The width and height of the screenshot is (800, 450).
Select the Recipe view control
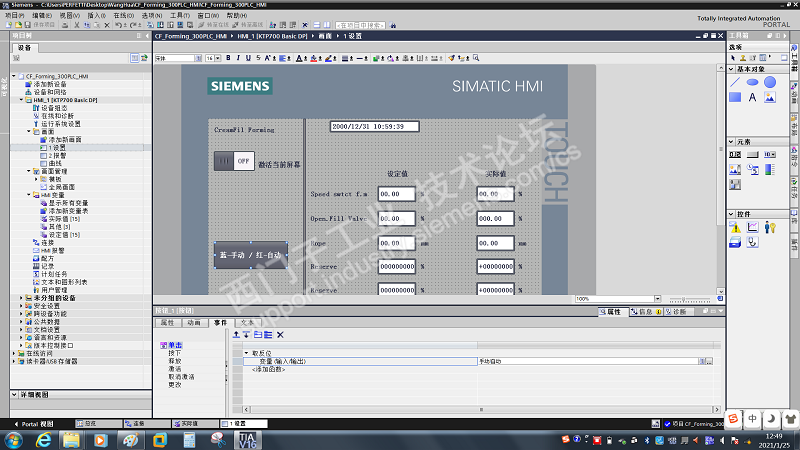[735, 242]
